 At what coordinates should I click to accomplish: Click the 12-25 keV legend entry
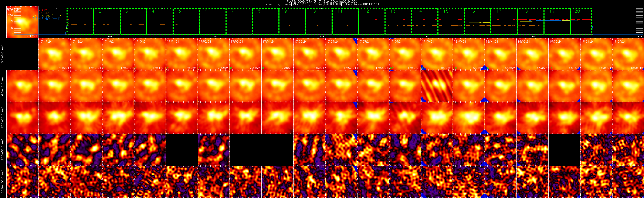pyautogui.click(x=41, y=13)
